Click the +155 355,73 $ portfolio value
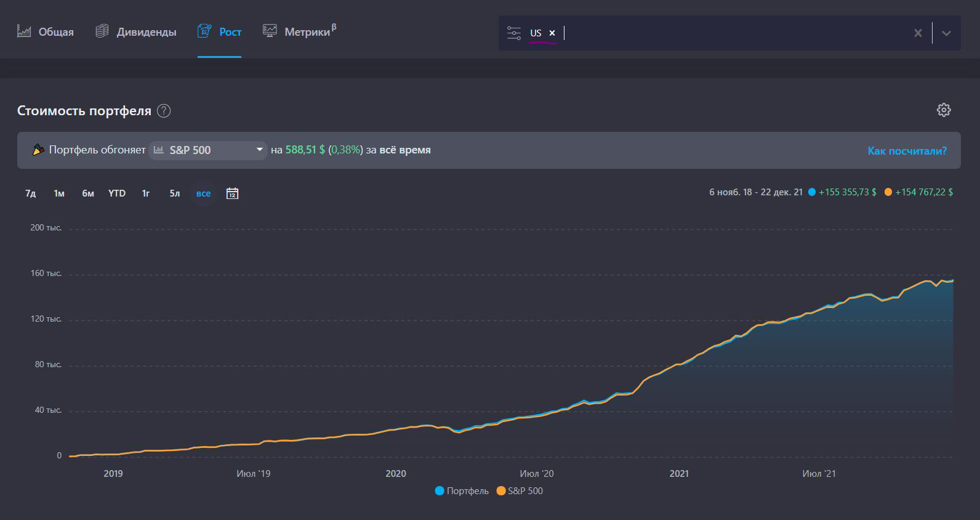980x520 pixels. (847, 192)
